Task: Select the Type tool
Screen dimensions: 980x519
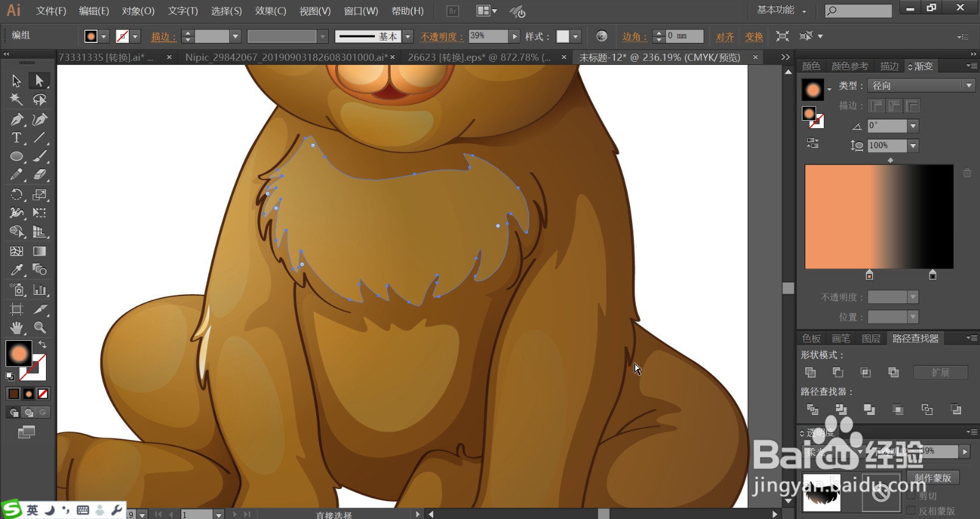Action: point(17,138)
